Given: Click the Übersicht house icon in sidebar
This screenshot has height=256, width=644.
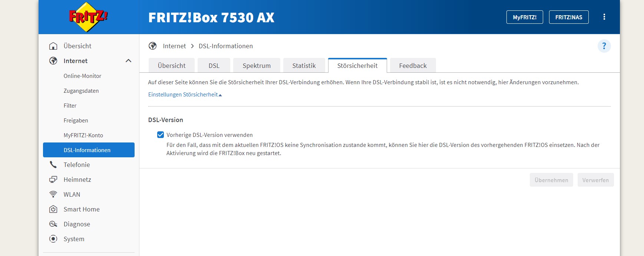Looking at the screenshot, I should pos(53,46).
